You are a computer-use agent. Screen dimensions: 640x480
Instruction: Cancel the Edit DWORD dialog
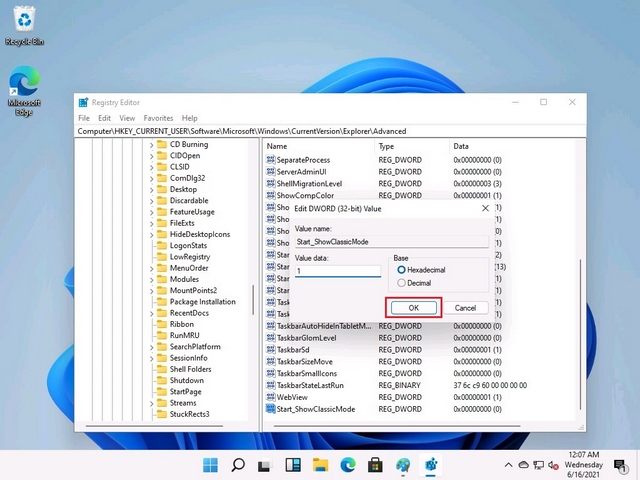tap(465, 308)
